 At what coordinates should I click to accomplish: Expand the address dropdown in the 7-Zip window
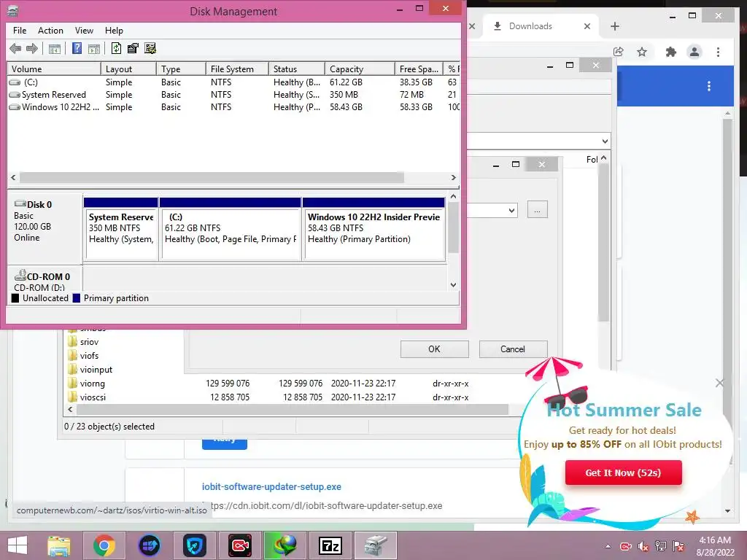[x=605, y=141]
